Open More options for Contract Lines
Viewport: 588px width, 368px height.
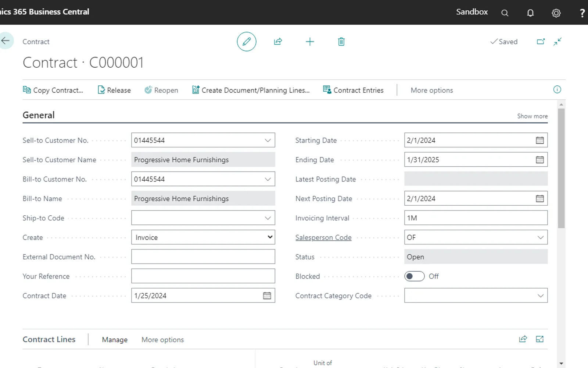click(163, 340)
